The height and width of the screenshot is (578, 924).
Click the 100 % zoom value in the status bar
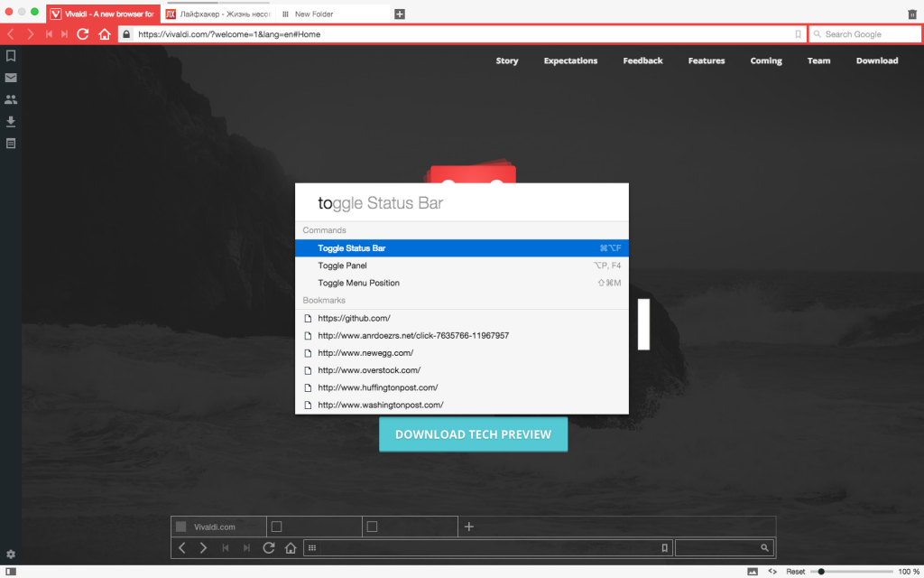tap(909, 572)
